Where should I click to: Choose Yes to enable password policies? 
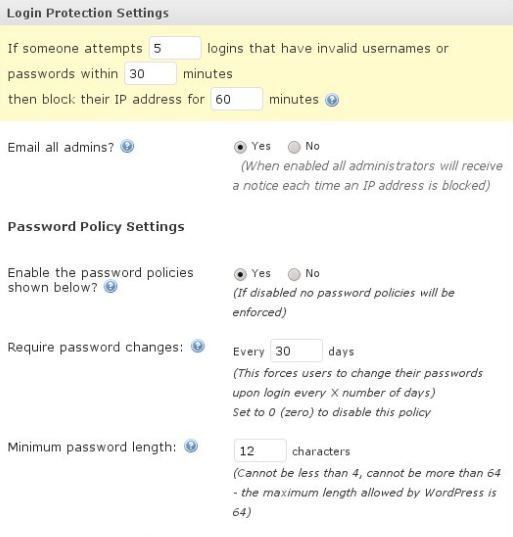click(240, 274)
